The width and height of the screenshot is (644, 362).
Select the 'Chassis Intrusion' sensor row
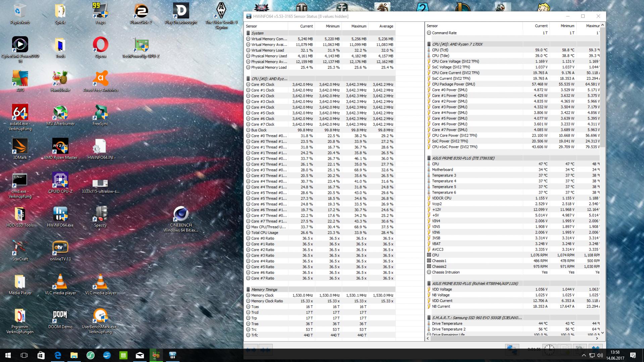512,272
